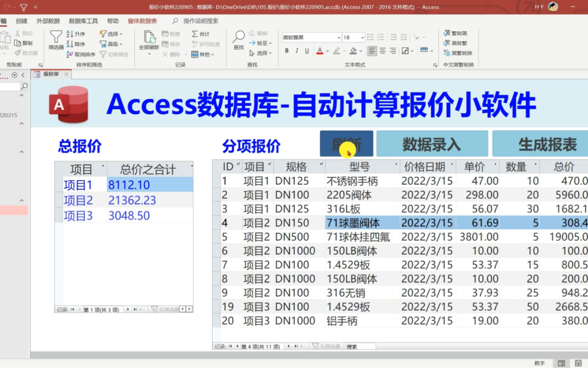Open the 高级 advanced filter dropdown
This screenshot has width=588, height=368.
(x=111, y=44)
